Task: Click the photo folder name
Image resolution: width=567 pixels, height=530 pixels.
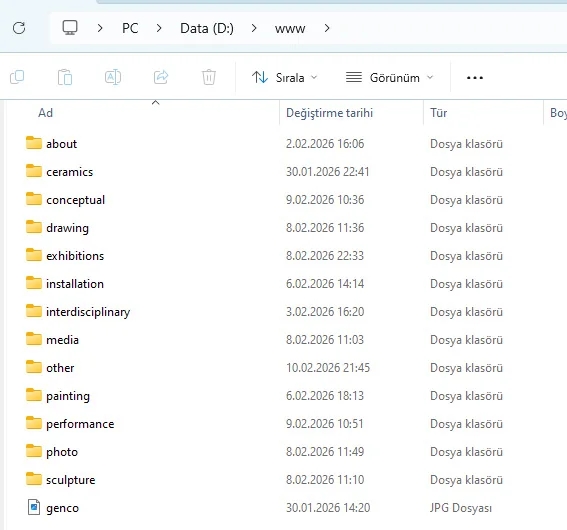Action: (x=62, y=452)
